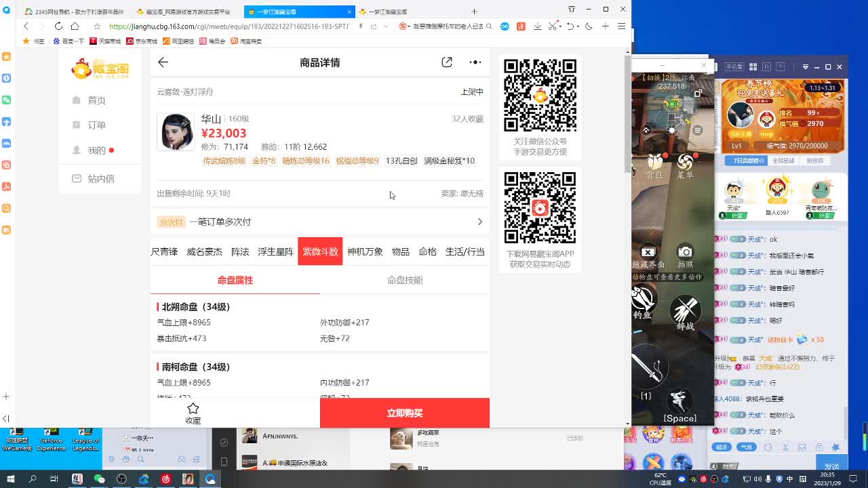Close the active 一梦江湖藏宝阁 browser tab
The image size is (868, 488).
tap(350, 12)
